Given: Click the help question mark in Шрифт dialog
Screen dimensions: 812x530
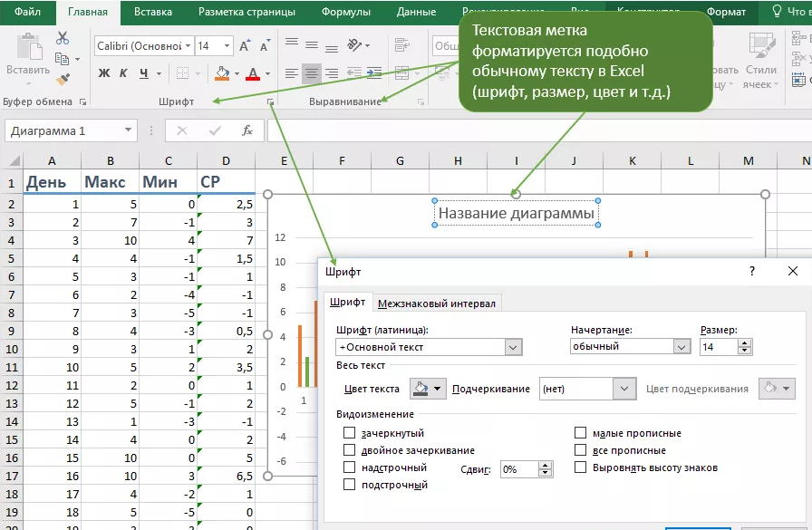Looking at the screenshot, I should [752, 271].
